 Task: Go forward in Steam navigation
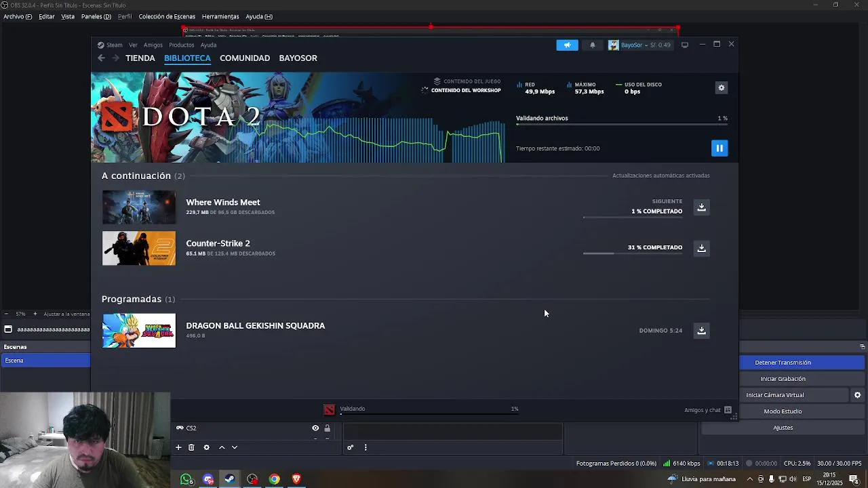pyautogui.click(x=115, y=58)
